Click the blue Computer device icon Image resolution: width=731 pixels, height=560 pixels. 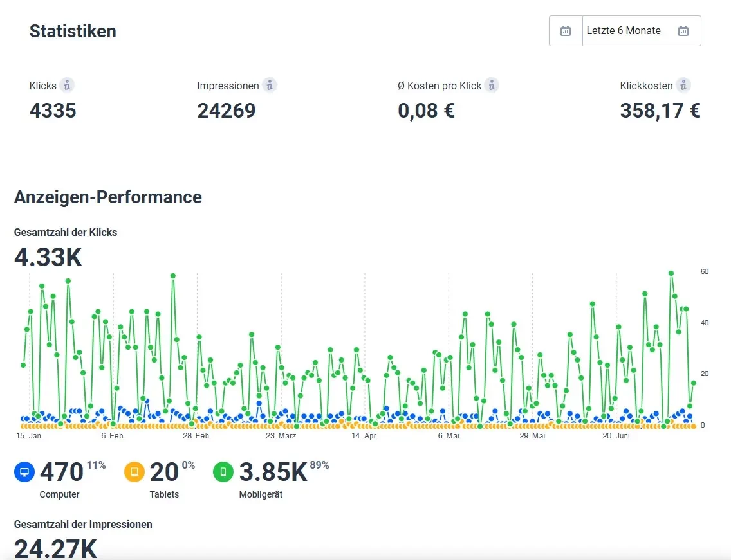pyautogui.click(x=24, y=473)
